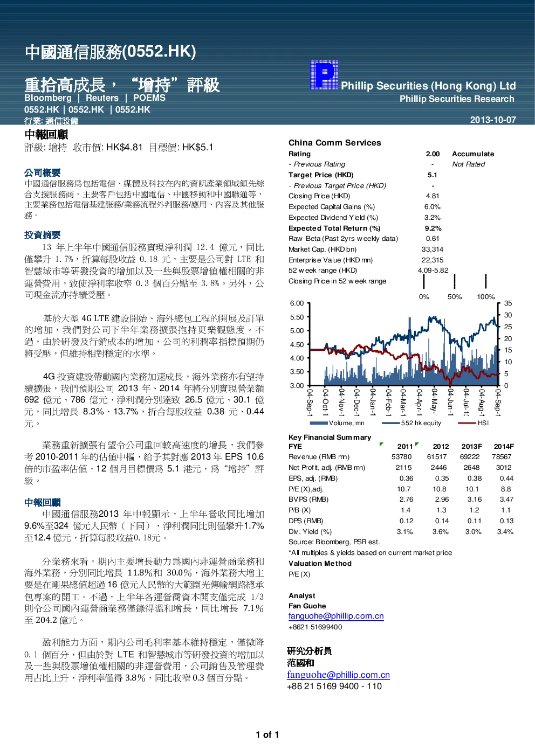Screen dimensions: 535x756
Task: Click the Previous Target Price (HKD) label
Action: 338,186
